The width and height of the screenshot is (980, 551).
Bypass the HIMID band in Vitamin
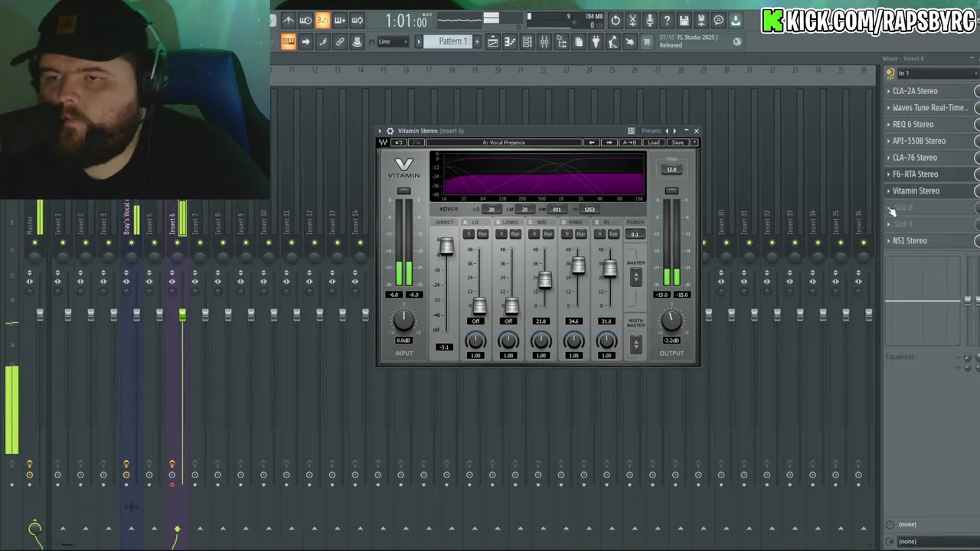pos(580,234)
